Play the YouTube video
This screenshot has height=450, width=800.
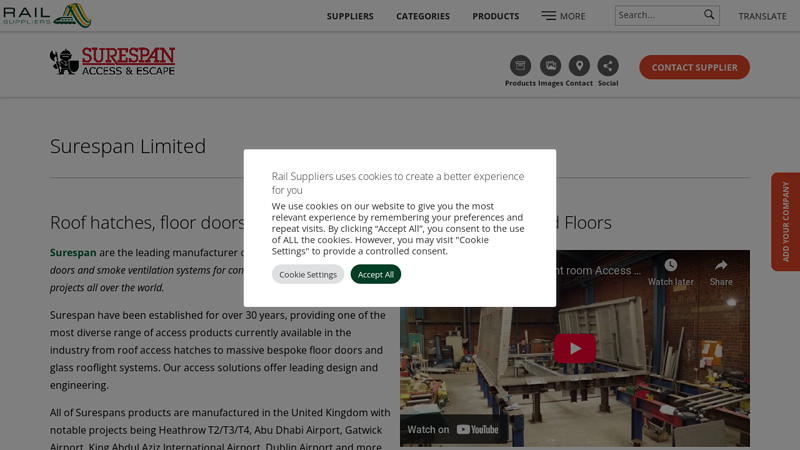point(574,348)
